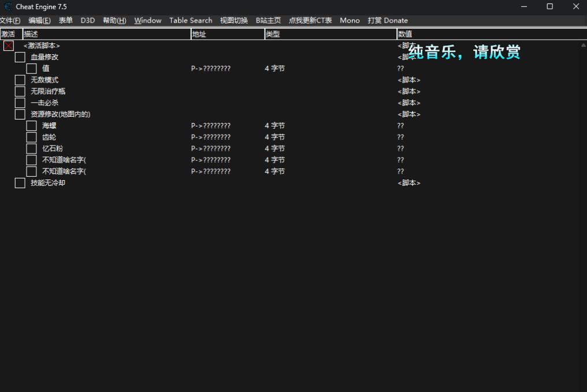Click the <脚本> value of 技能无冷却 row

409,183
